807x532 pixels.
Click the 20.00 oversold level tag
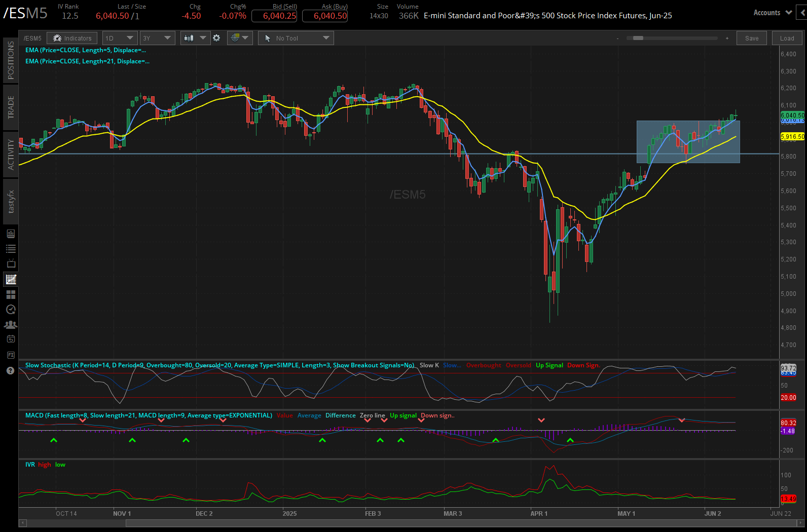[788, 397]
